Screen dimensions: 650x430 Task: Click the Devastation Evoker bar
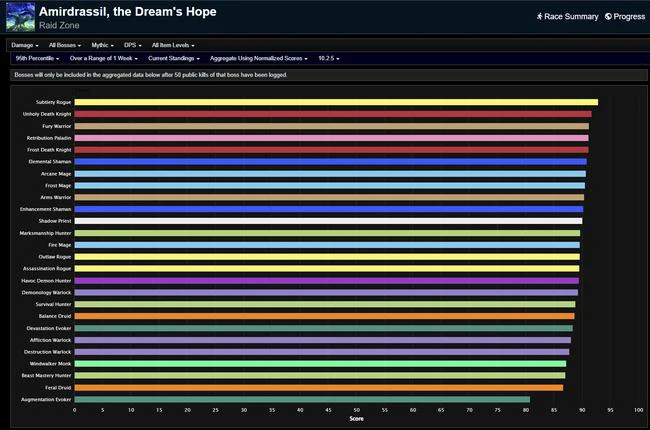point(324,328)
